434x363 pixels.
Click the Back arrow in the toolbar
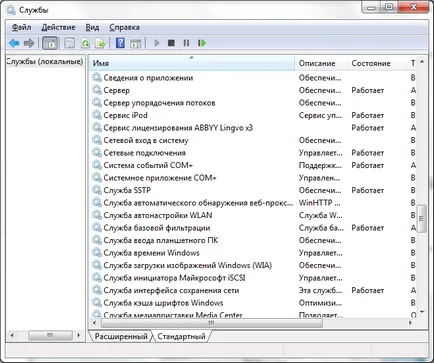(14, 43)
